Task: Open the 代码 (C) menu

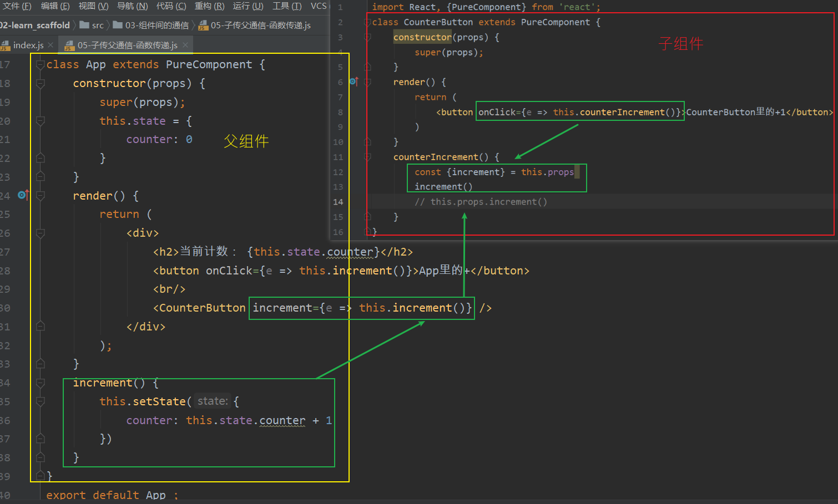Action: (x=171, y=6)
